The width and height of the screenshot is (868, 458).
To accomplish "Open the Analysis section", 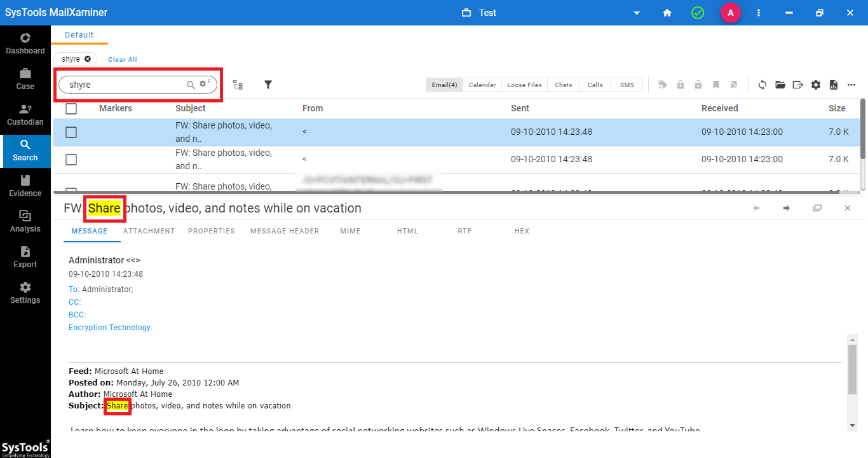I will 25,222.
